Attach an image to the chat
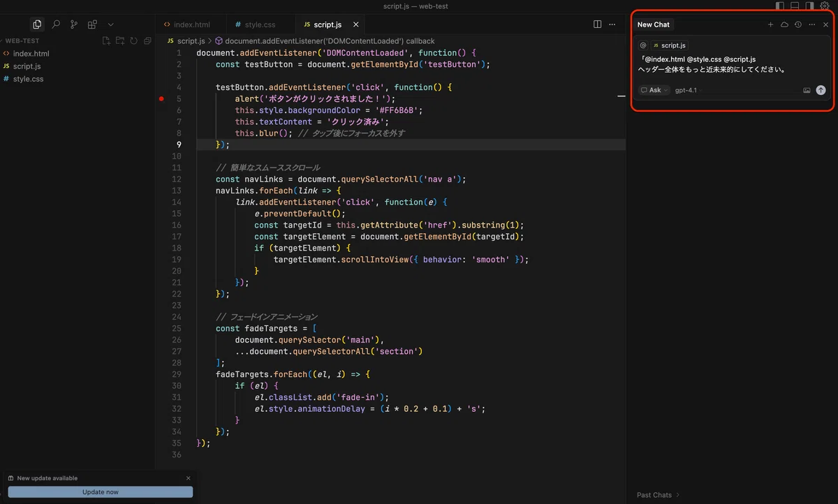Screen dimensions: 838x504 [807, 90]
